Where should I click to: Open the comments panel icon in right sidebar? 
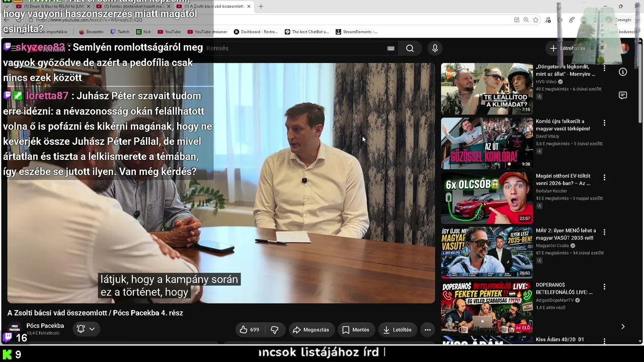click(x=623, y=96)
